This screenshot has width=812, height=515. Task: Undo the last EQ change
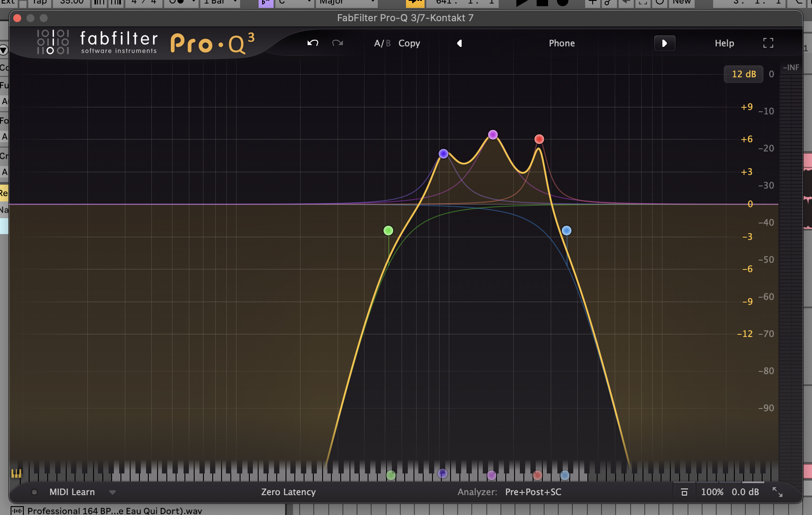coord(313,43)
